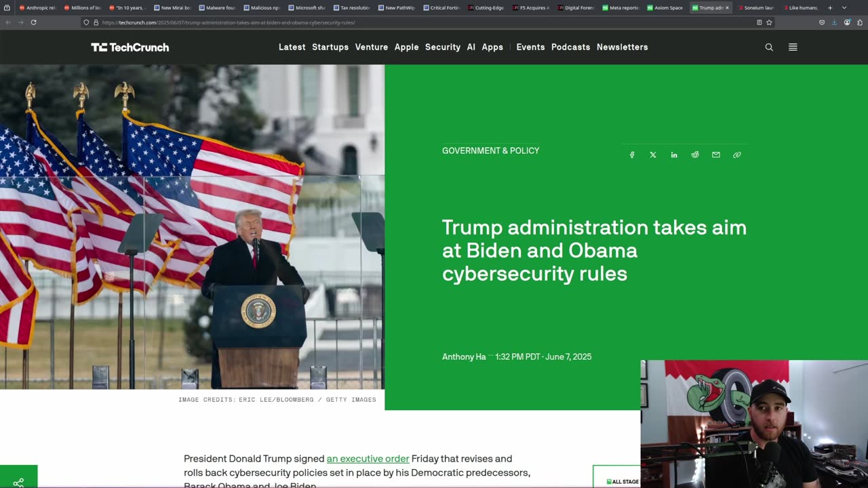
Task: Open the Venture nav section
Action: pyautogui.click(x=372, y=47)
